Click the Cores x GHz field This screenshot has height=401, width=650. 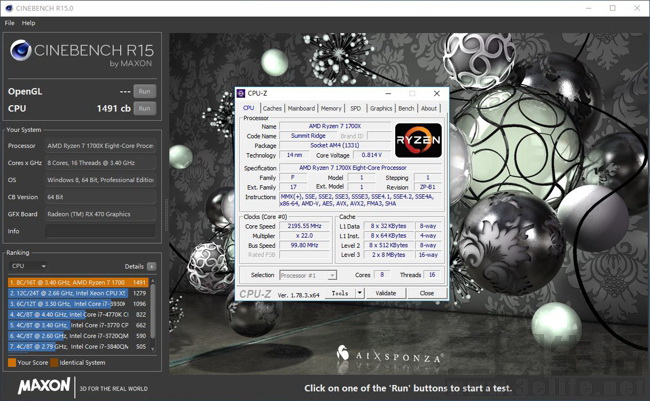100,163
